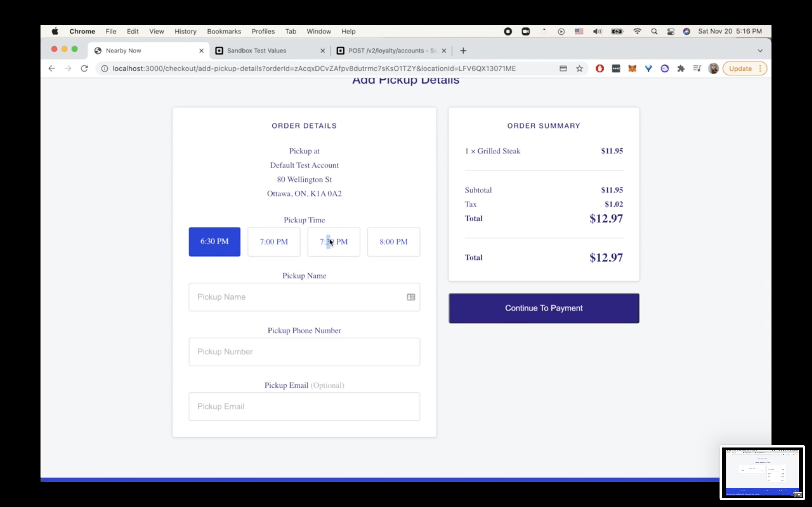Open the media control playlist icon
The height and width of the screenshot is (507, 812).
697,68
